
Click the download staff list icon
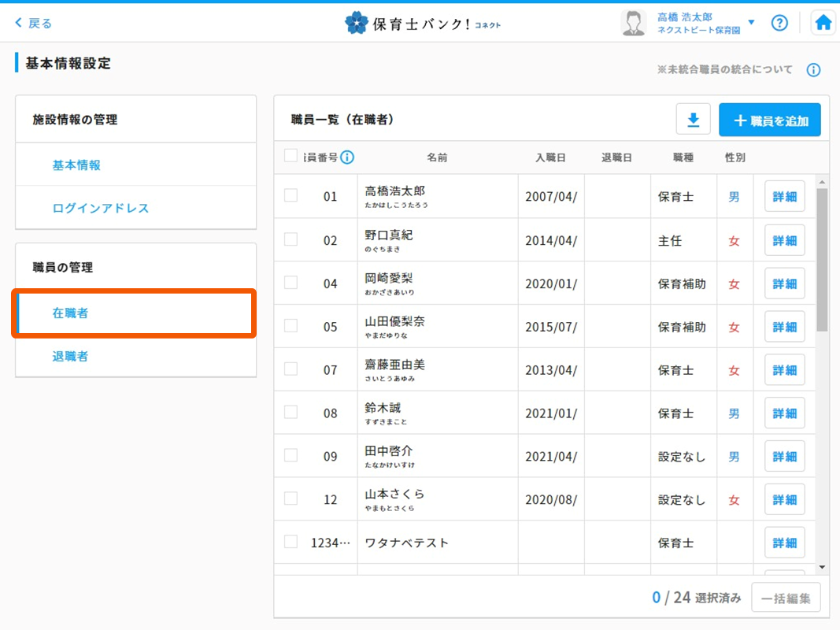[x=694, y=120]
